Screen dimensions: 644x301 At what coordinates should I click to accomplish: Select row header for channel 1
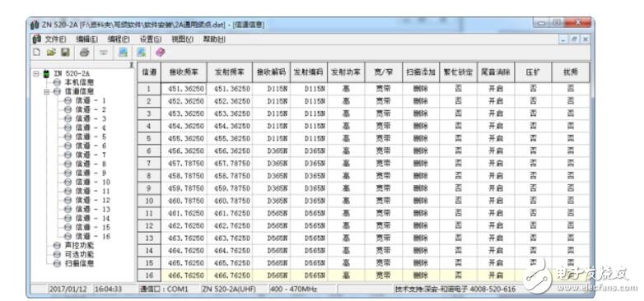tap(149, 89)
